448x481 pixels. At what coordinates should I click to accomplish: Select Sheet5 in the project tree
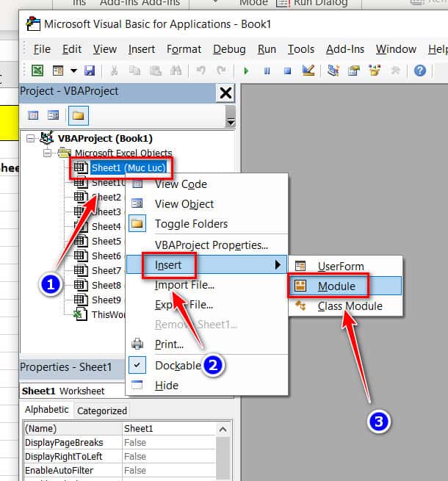point(106,241)
